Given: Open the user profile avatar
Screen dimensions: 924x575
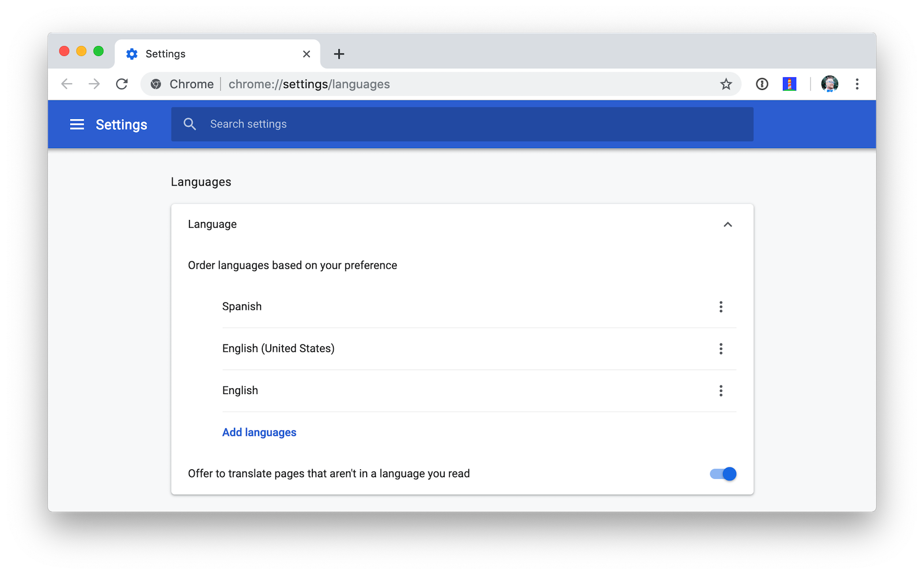Looking at the screenshot, I should tap(829, 84).
